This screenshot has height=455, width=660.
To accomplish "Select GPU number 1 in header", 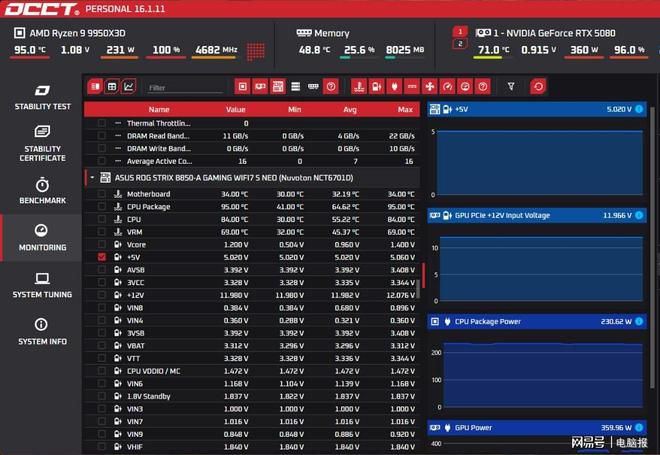I will (460, 32).
